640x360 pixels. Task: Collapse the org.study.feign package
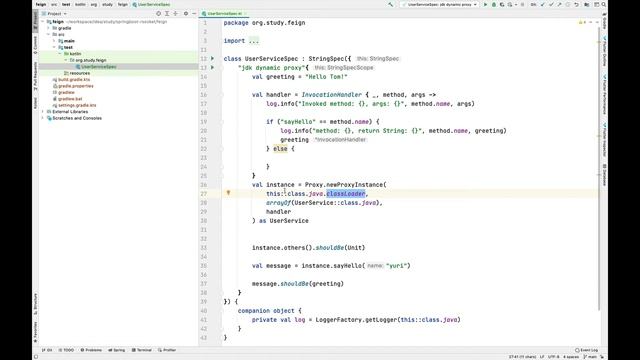(65, 60)
